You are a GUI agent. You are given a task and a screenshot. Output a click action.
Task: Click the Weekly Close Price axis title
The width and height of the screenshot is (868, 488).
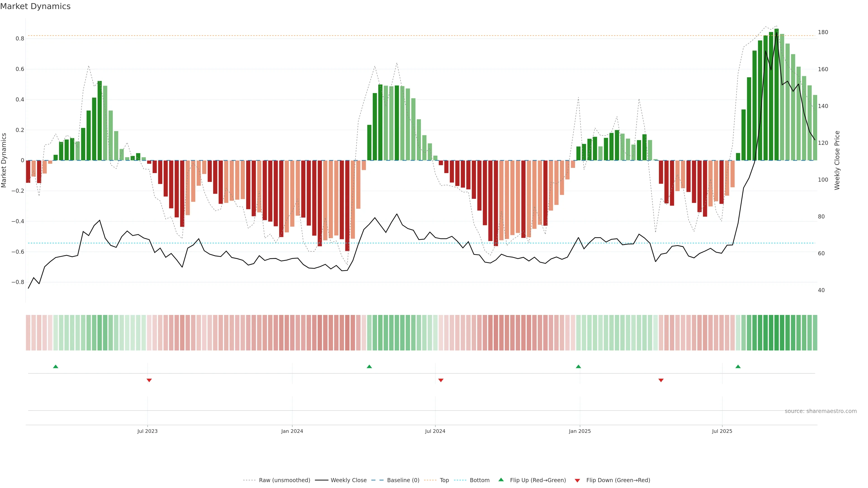(x=837, y=160)
